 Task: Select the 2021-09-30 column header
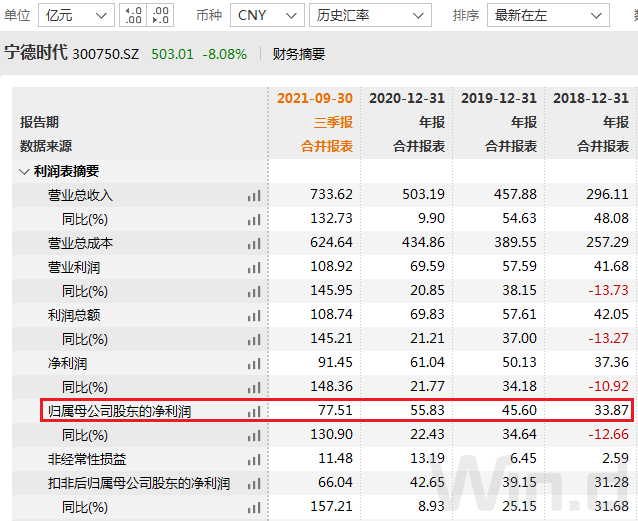pyautogui.click(x=315, y=98)
